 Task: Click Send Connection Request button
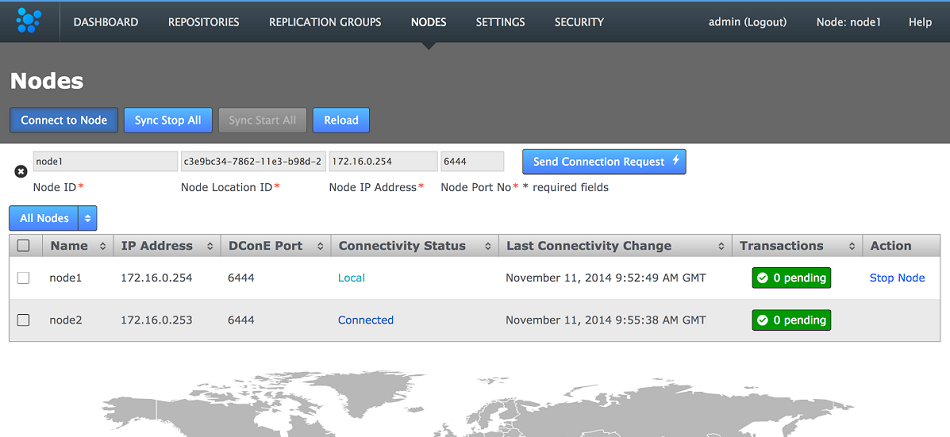(604, 162)
